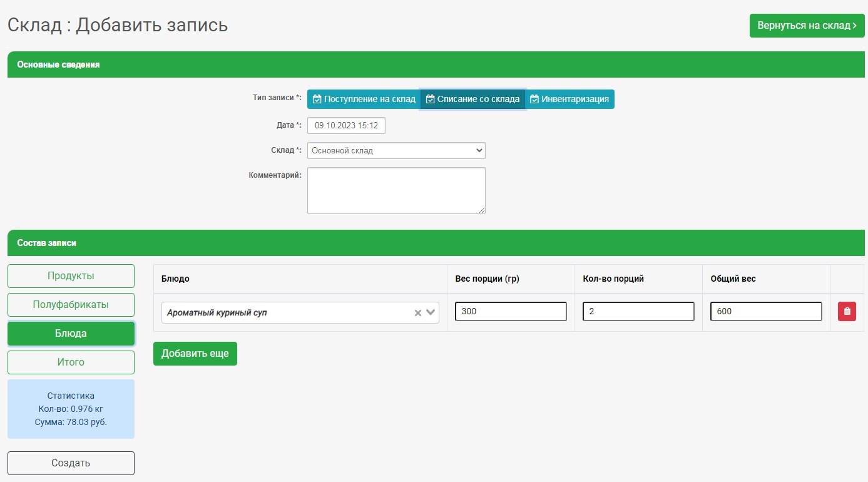Click the red trash delete icon
The height and width of the screenshot is (482, 868).
[847, 311]
